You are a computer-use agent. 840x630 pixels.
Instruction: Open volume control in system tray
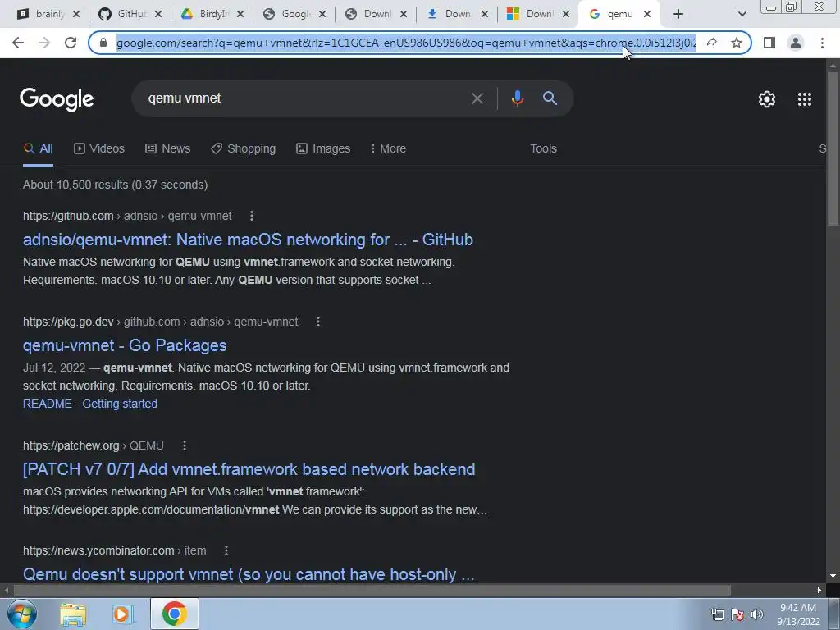pyautogui.click(x=757, y=614)
